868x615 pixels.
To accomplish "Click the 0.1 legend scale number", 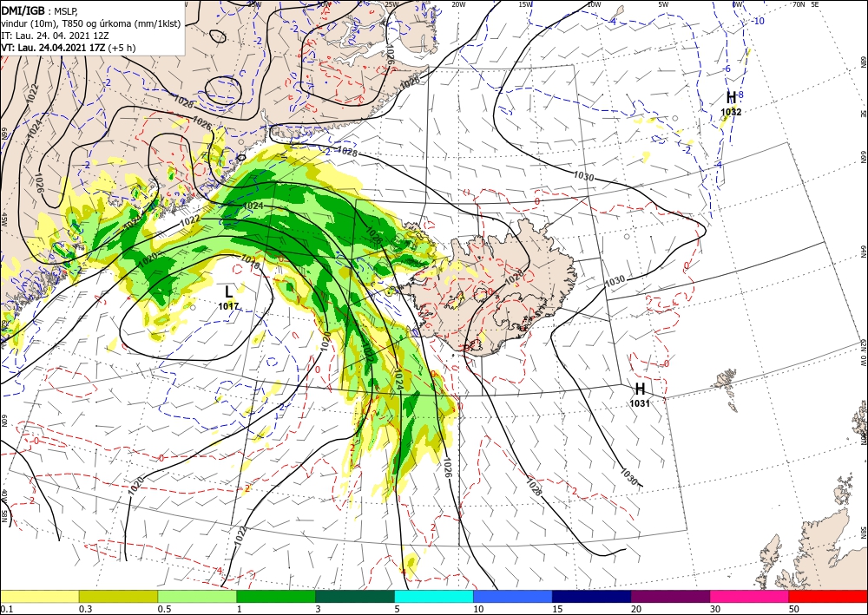I will pyautogui.click(x=5, y=608).
